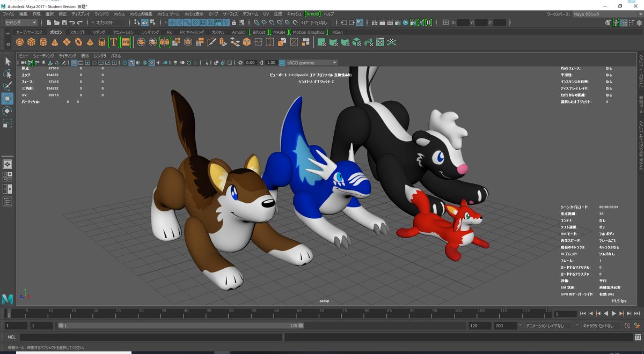Image resolution: width=644 pixels, height=354 pixels.
Task: Open the 編集 menu
Action: click(24, 13)
